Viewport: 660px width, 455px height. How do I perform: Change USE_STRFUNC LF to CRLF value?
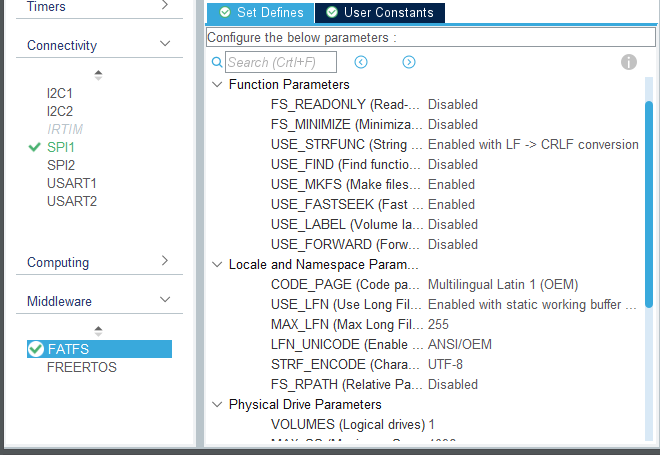(x=533, y=144)
